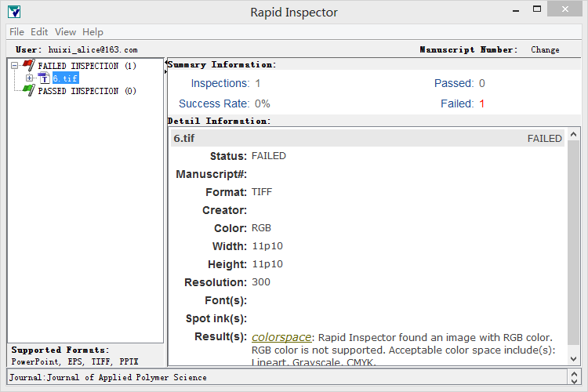
Task: Close the Rapid Inspector window
Action: [x=569, y=11]
